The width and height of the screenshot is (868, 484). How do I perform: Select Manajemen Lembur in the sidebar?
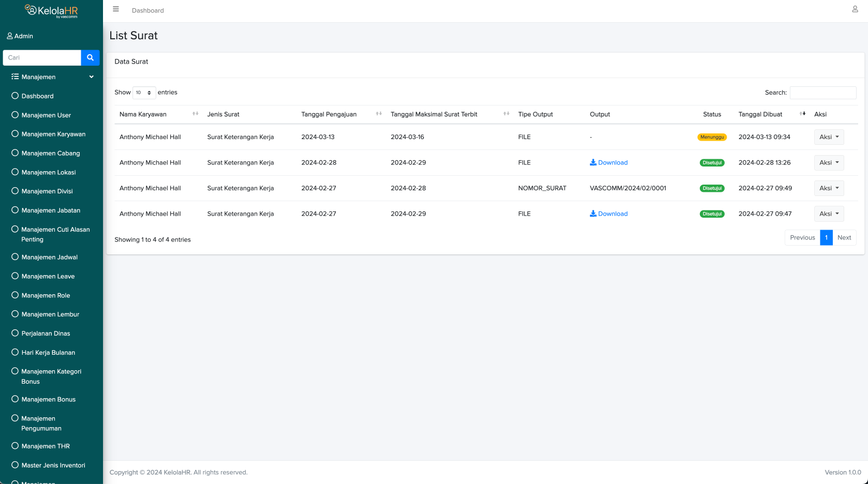pos(50,314)
